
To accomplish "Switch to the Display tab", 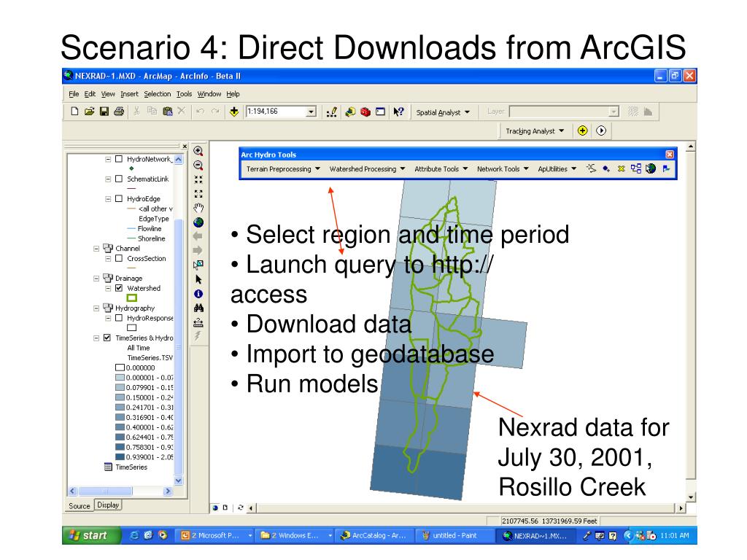I will [108, 505].
